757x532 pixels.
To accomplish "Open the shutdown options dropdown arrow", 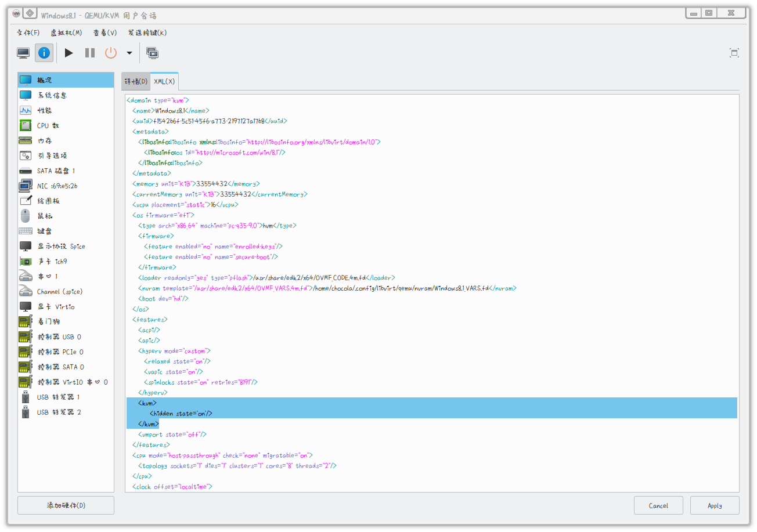I will click(129, 53).
